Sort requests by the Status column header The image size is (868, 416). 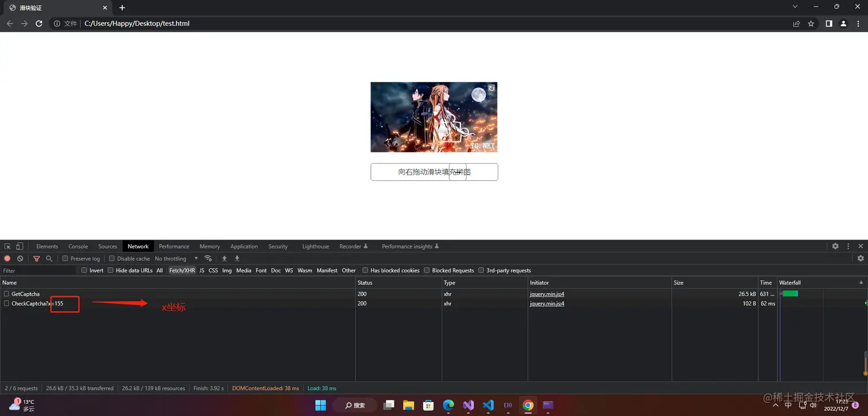click(398, 283)
